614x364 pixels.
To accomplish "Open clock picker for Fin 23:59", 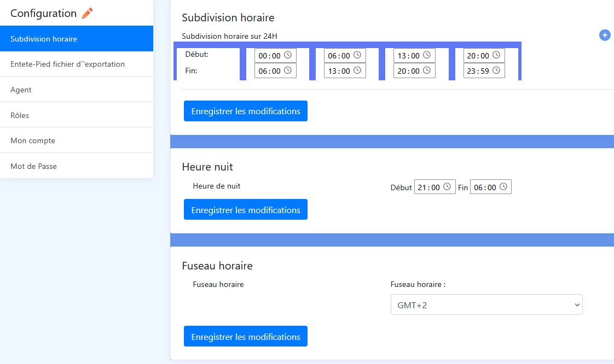I will pos(496,71).
